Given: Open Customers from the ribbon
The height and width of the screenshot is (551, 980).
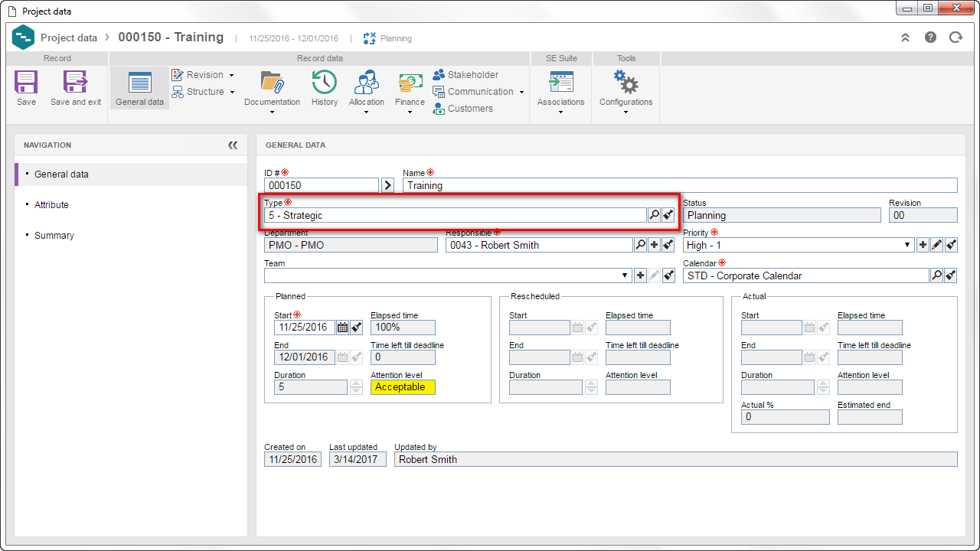Looking at the screenshot, I should (462, 109).
